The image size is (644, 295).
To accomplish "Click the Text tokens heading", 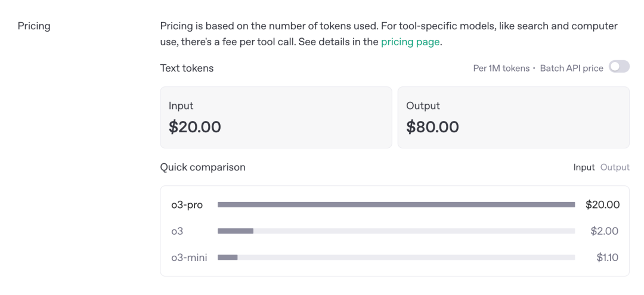I will pos(187,68).
